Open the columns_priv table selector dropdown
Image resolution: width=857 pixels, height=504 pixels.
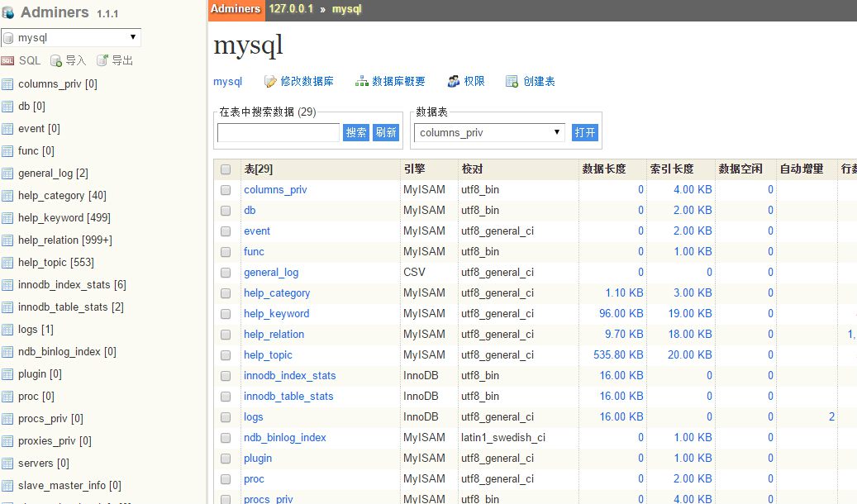pos(489,133)
